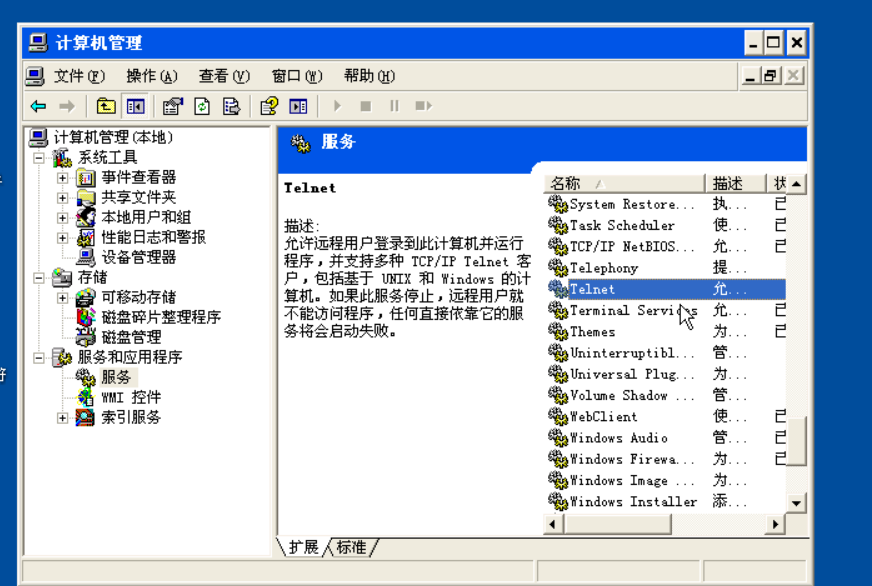Click the services list vertical scrollbar thumb
Viewport: 872px width, 586px height.
pyautogui.click(x=796, y=441)
